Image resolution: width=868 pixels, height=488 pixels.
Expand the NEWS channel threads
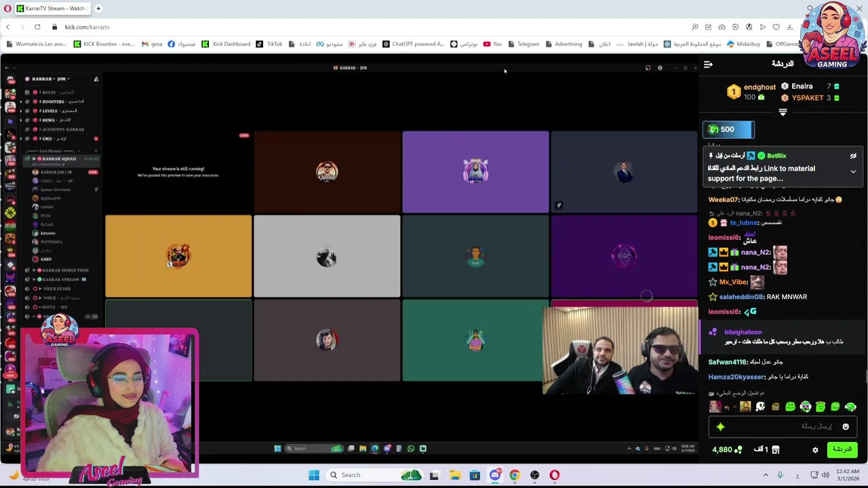20,120
